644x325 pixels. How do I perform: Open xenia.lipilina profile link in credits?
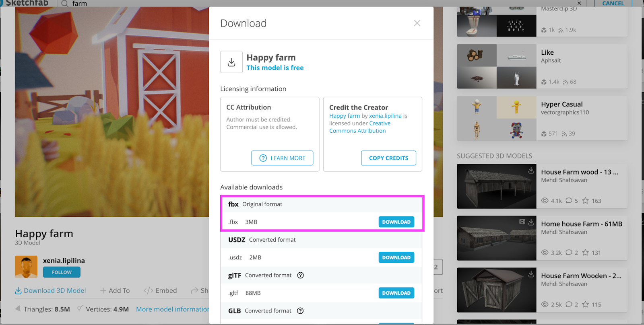tap(385, 116)
